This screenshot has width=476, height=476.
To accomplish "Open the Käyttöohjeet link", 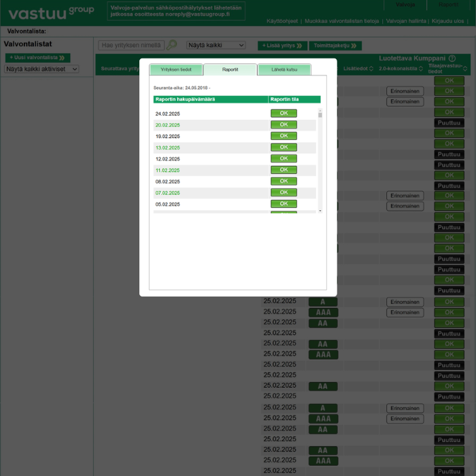I will point(282,21).
